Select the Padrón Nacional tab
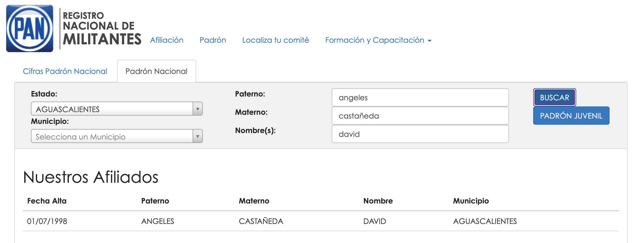This screenshot has height=243, width=644. coord(156,71)
